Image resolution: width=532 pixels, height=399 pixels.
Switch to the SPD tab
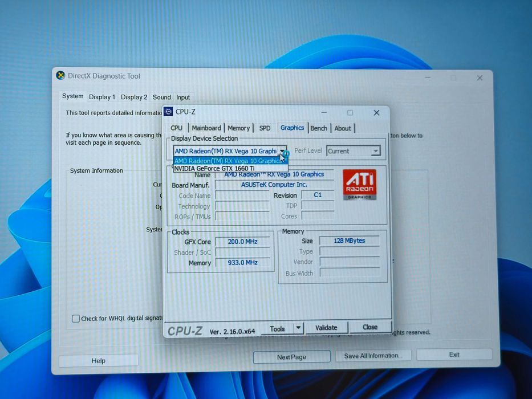(265, 128)
